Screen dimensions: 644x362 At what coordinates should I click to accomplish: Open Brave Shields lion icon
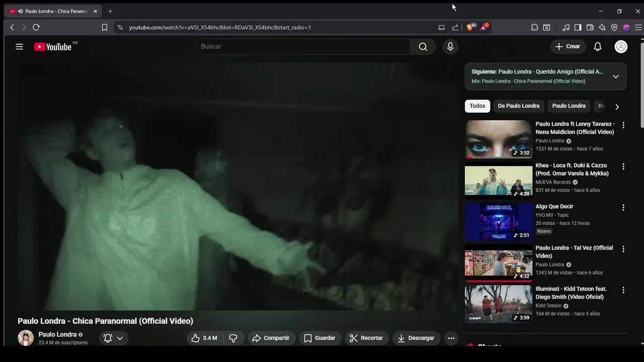click(x=470, y=27)
